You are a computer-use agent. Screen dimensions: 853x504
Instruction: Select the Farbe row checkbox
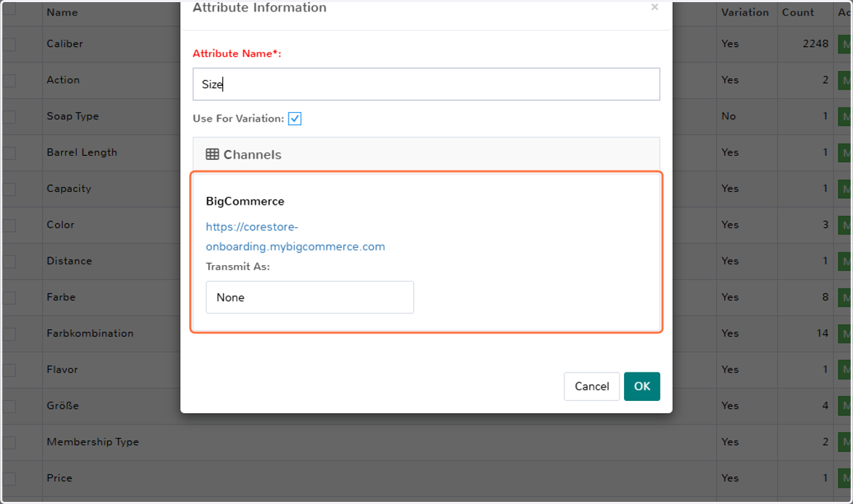coord(9,298)
